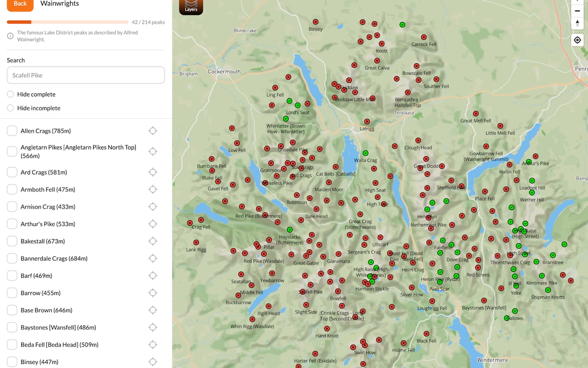Screen dimensions: 588x368
Task: Click the locate icon beside Arnison Crag
Action: 152,207
